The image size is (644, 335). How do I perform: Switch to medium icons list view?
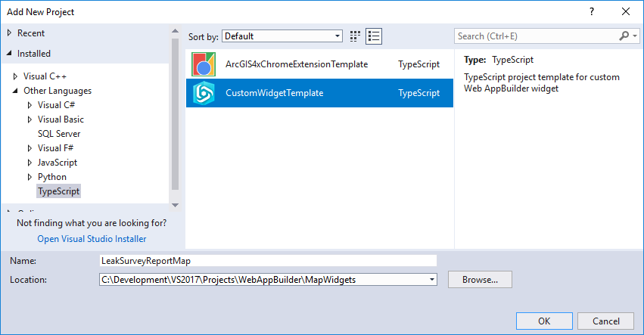tap(374, 36)
